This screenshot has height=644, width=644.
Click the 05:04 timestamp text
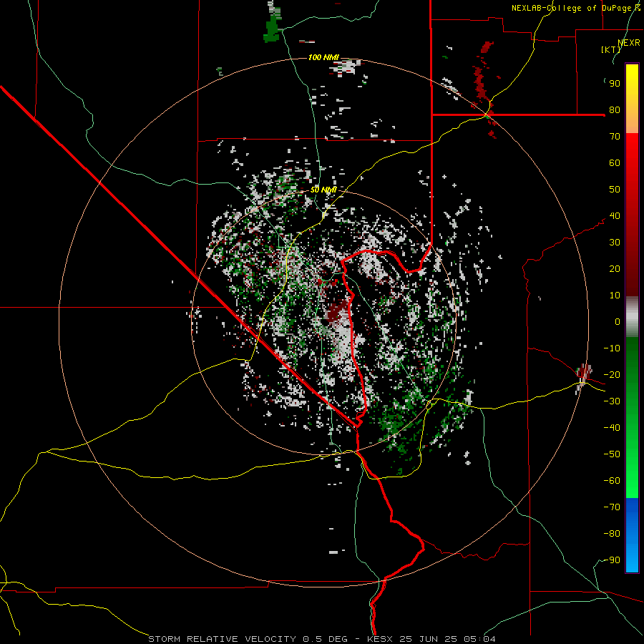coord(479,639)
